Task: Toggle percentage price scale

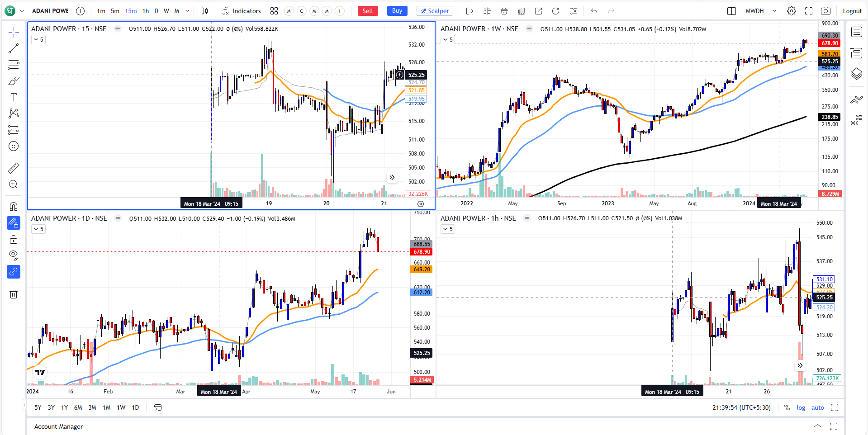Action: click(x=787, y=407)
